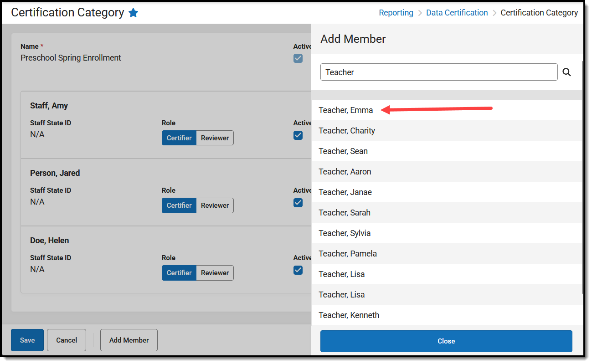This screenshot has height=364, width=592.
Task: Uncheck Active for Doe, Helen
Action: tap(298, 270)
